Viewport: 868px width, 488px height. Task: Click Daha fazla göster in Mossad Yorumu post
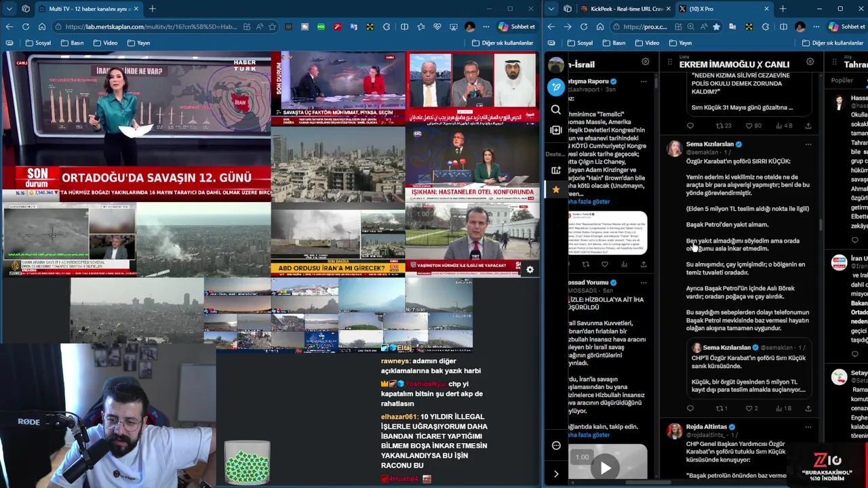pyautogui.click(x=589, y=434)
